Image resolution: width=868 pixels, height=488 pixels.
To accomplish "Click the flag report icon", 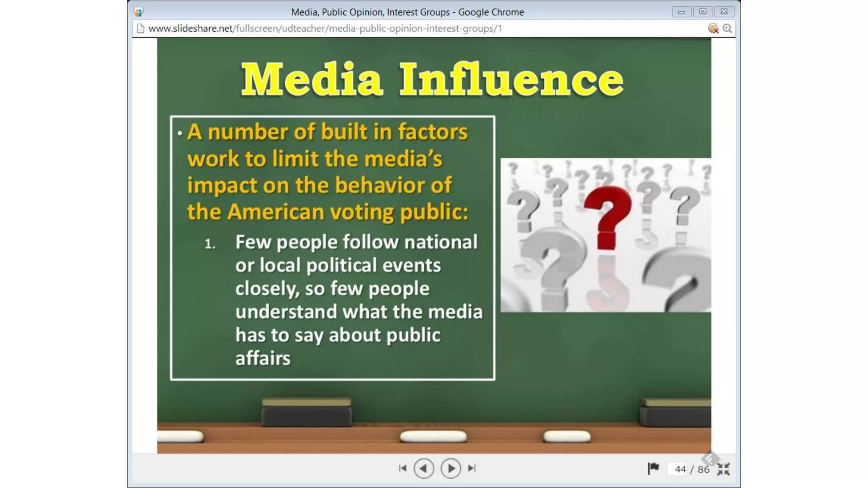I will (x=653, y=469).
